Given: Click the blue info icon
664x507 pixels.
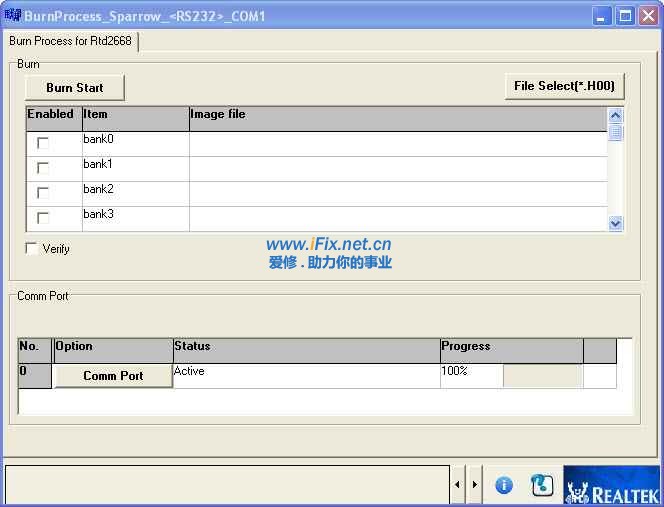Looking at the screenshot, I should coord(504,485).
